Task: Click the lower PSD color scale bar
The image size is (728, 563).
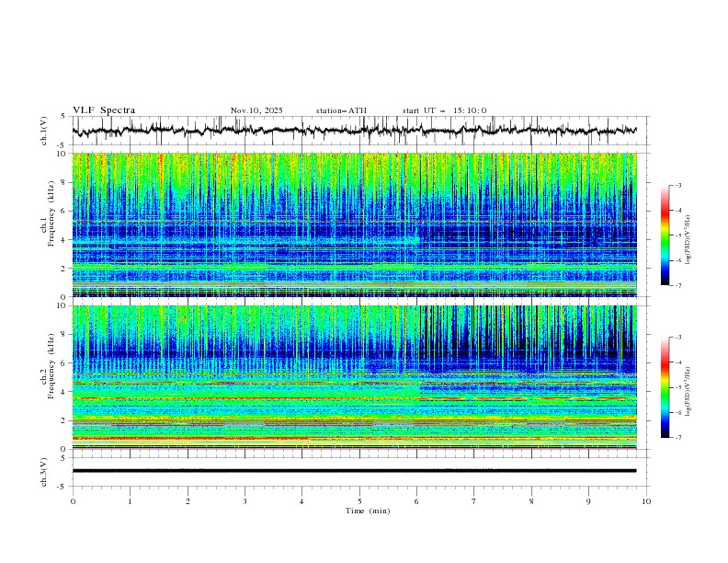Action: [665, 387]
